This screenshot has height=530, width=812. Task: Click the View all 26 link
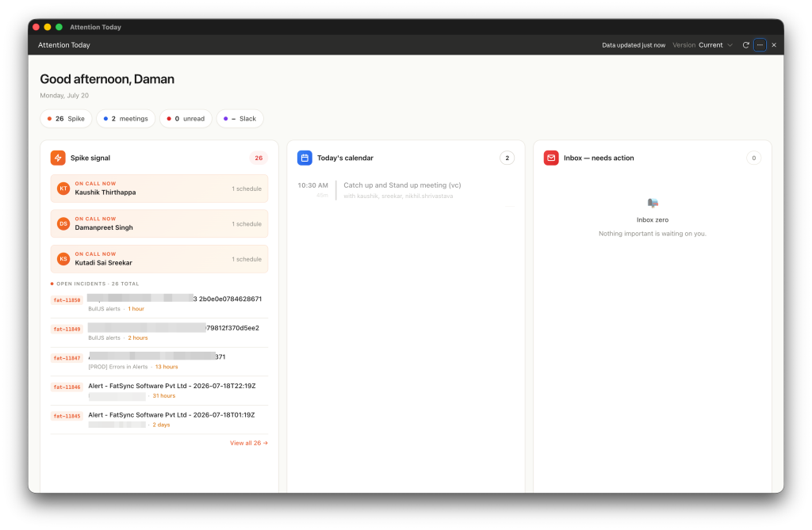[249, 443]
